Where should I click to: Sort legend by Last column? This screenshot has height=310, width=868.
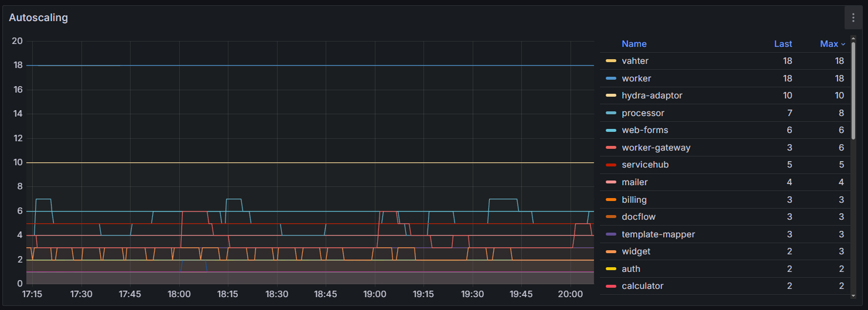tap(783, 44)
